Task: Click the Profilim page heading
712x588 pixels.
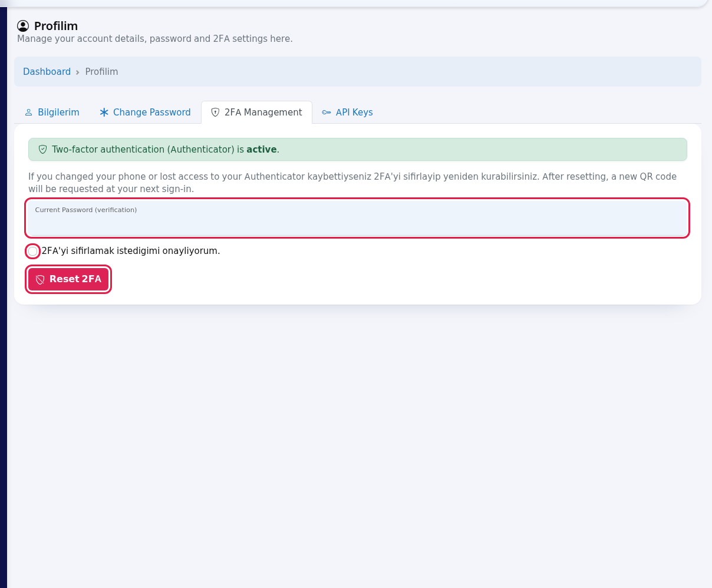Action: pos(56,26)
